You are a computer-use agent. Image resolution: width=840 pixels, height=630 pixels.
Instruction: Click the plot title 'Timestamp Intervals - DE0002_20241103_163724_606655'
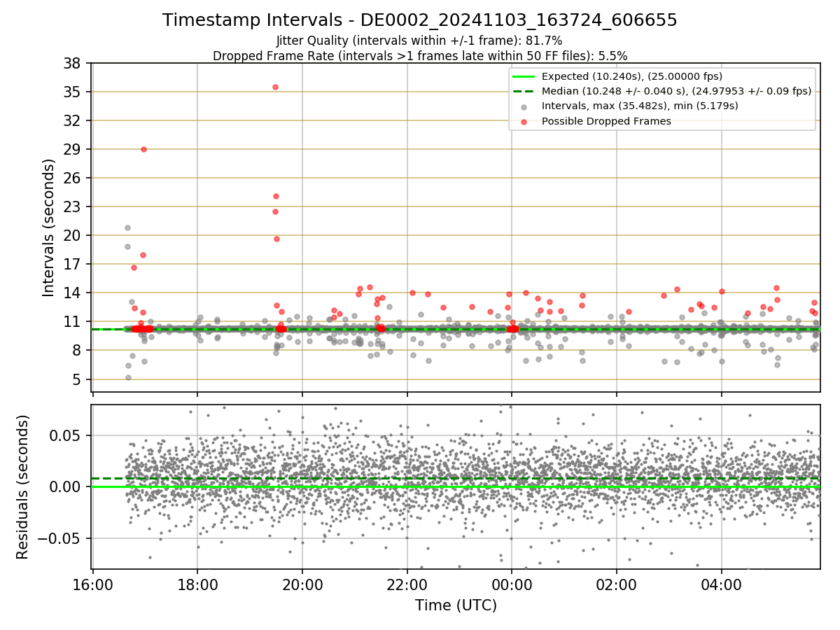[x=420, y=20]
